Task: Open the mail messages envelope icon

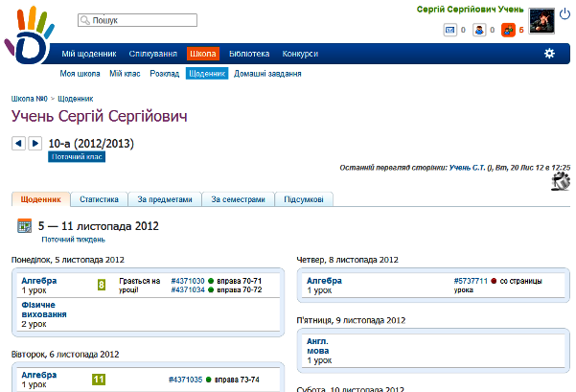Action: click(449, 30)
